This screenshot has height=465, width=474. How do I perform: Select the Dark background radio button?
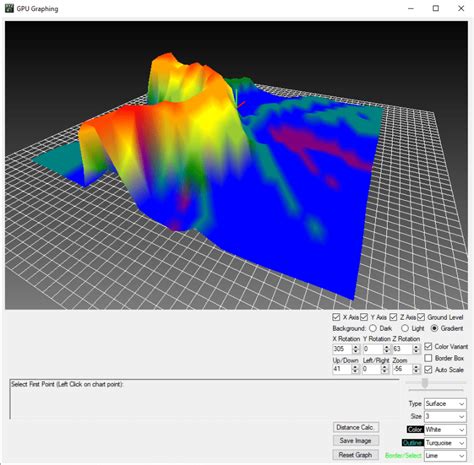click(x=373, y=328)
